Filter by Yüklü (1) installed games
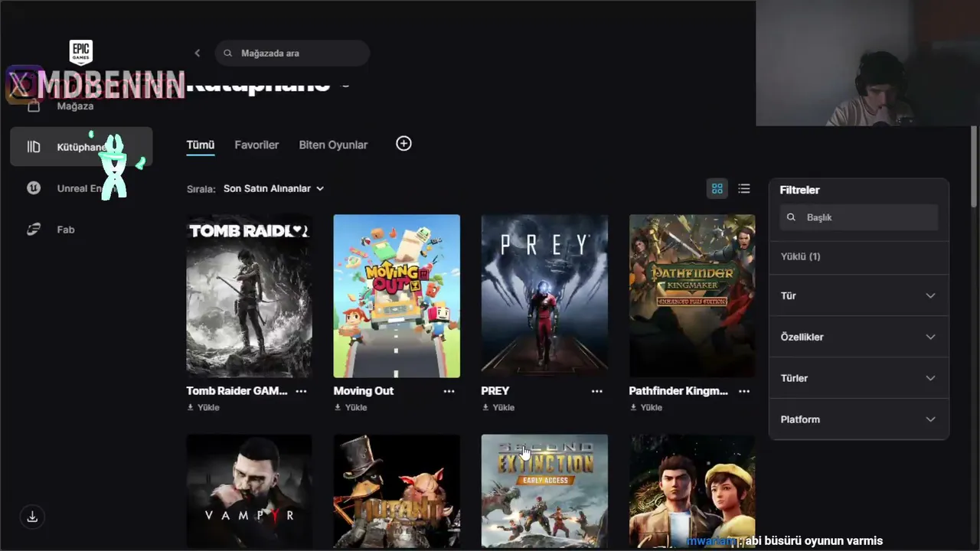 800,256
